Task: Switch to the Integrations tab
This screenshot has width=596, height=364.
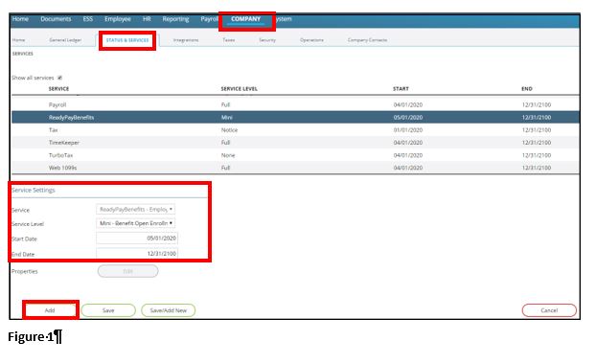Action: [186, 40]
